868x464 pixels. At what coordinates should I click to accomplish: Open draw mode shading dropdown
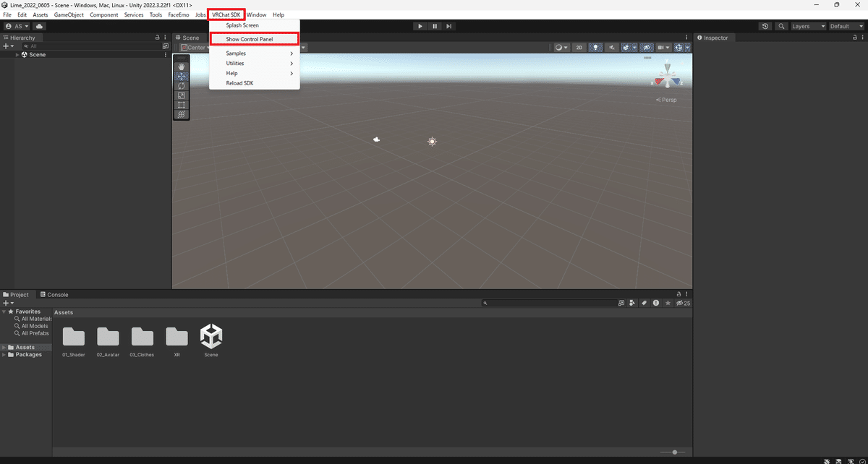tap(562, 48)
